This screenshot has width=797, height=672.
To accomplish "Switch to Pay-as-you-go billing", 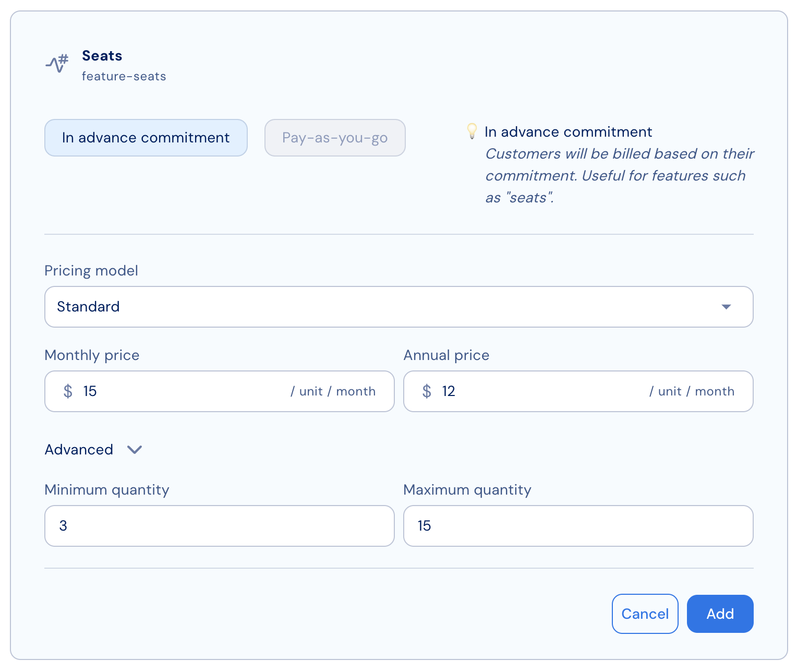I will tap(335, 138).
